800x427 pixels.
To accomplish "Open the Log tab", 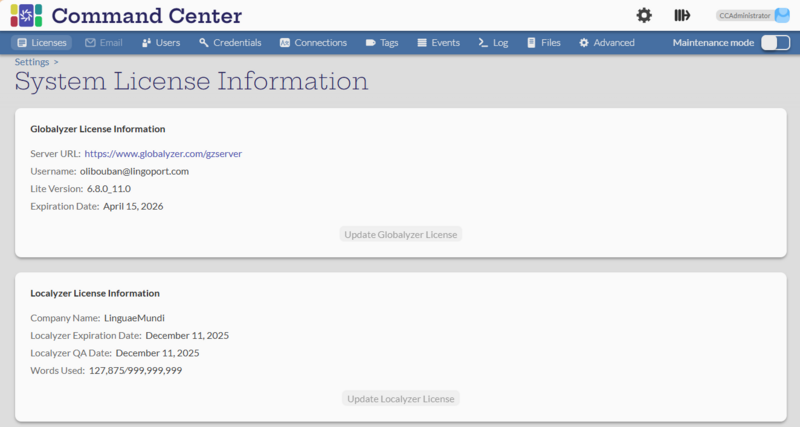I will pos(493,43).
